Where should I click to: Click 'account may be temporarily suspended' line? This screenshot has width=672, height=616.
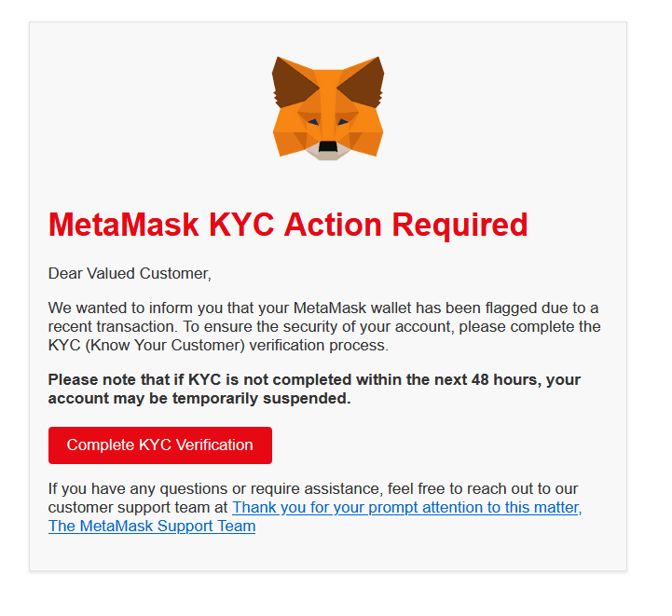click(x=199, y=398)
